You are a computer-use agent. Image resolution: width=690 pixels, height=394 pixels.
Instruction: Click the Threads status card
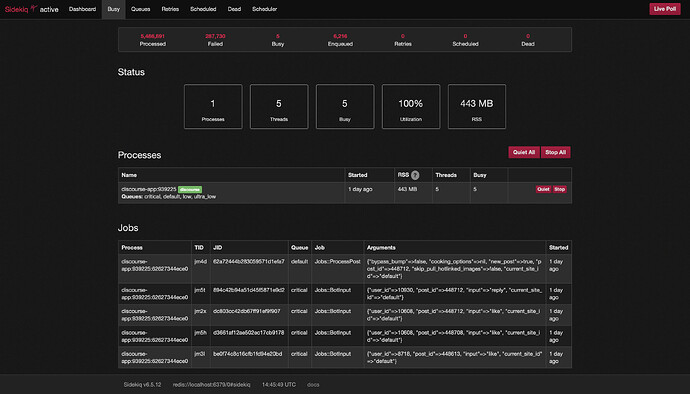pyautogui.click(x=279, y=107)
